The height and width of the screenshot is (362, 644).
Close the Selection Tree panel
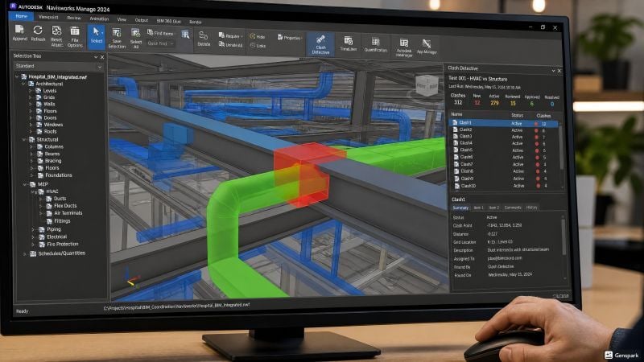coord(102,57)
